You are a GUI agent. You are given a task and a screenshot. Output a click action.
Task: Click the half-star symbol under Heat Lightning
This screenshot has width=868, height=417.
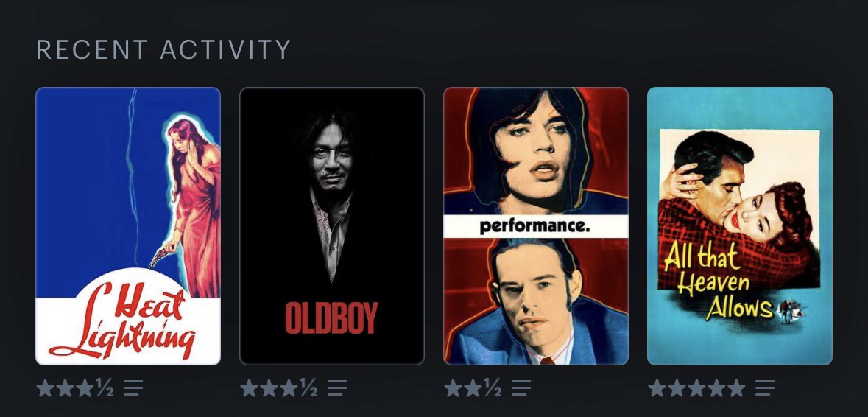[105, 388]
